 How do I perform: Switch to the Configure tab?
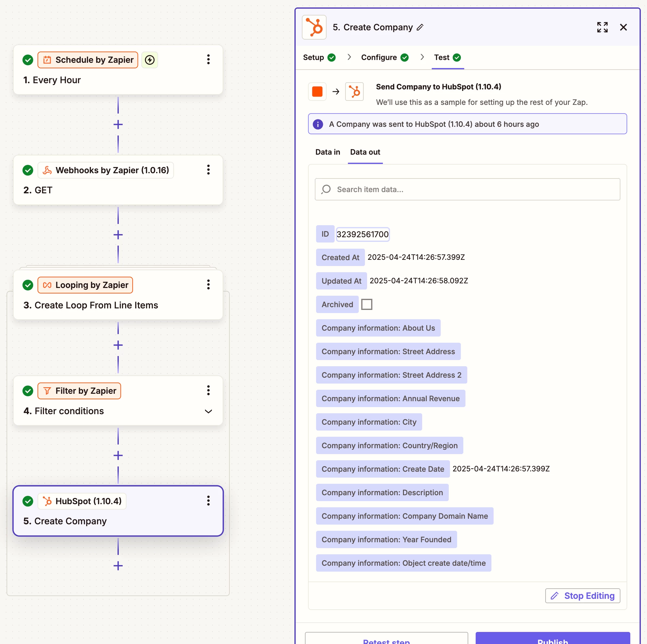click(x=385, y=57)
